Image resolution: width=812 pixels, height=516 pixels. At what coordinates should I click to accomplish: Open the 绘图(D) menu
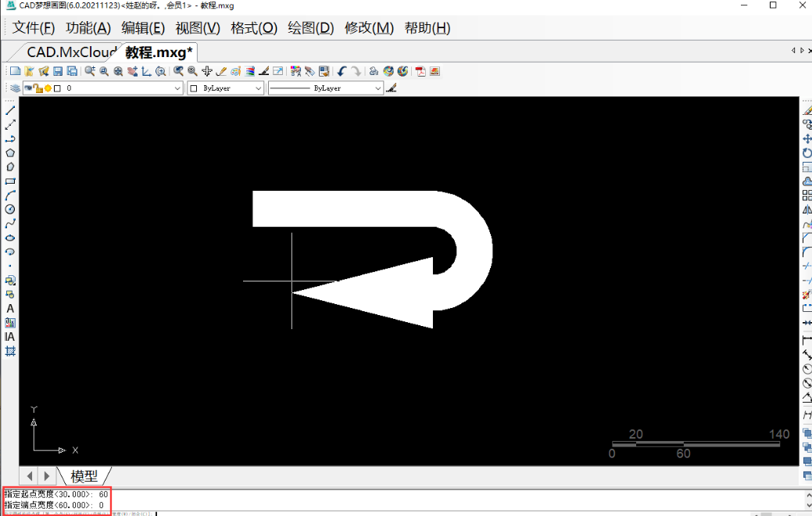[310, 28]
